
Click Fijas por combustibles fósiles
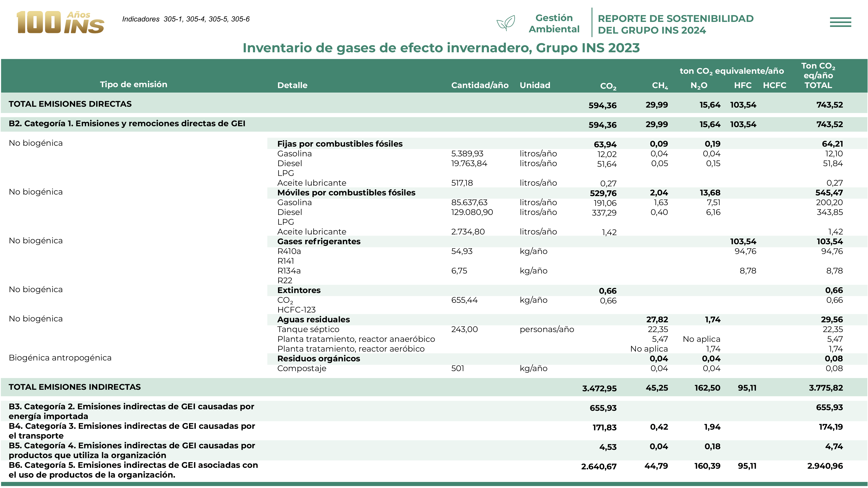[340, 144]
